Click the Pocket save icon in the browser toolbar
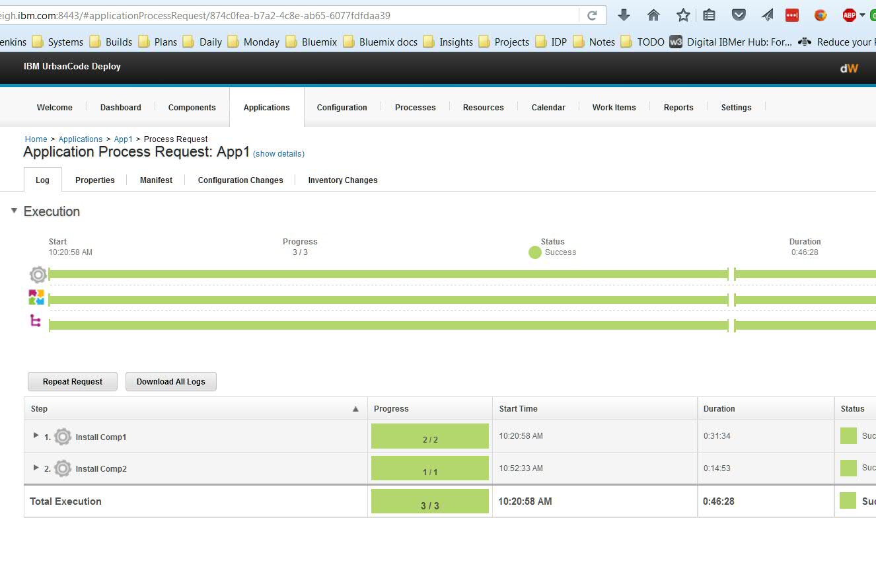876x588 pixels. (x=739, y=14)
